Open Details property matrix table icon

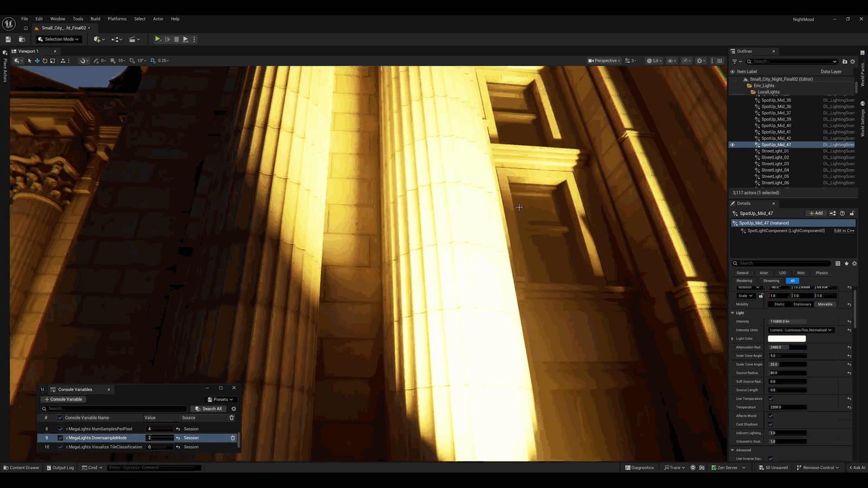click(838, 264)
